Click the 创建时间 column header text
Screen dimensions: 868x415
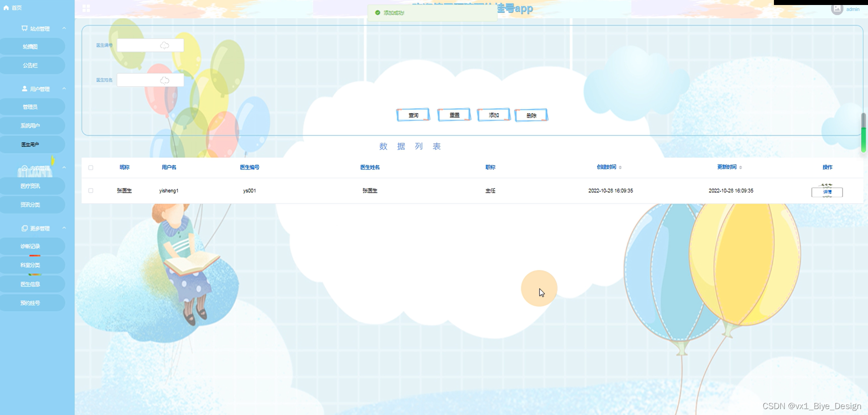pos(606,167)
